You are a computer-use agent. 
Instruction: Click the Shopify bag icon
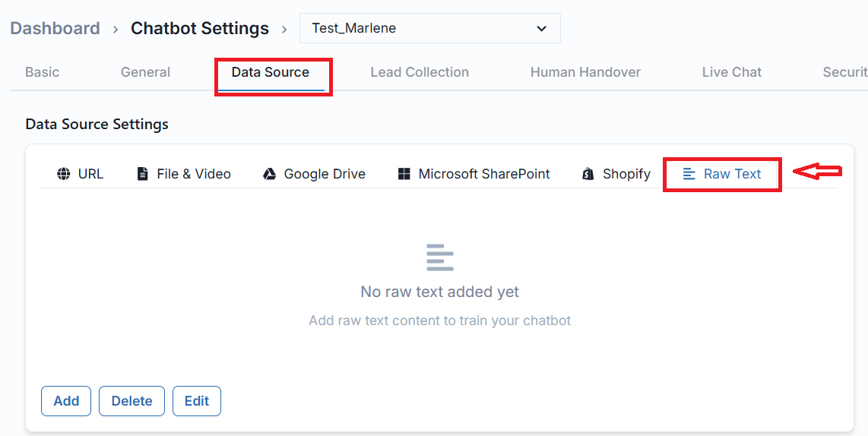tap(588, 174)
